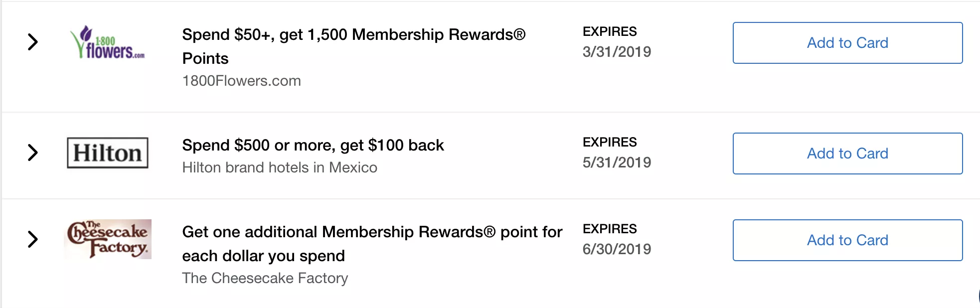
Task: Click the 3/31/2019 expiration date
Action: (x=617, y=51)
